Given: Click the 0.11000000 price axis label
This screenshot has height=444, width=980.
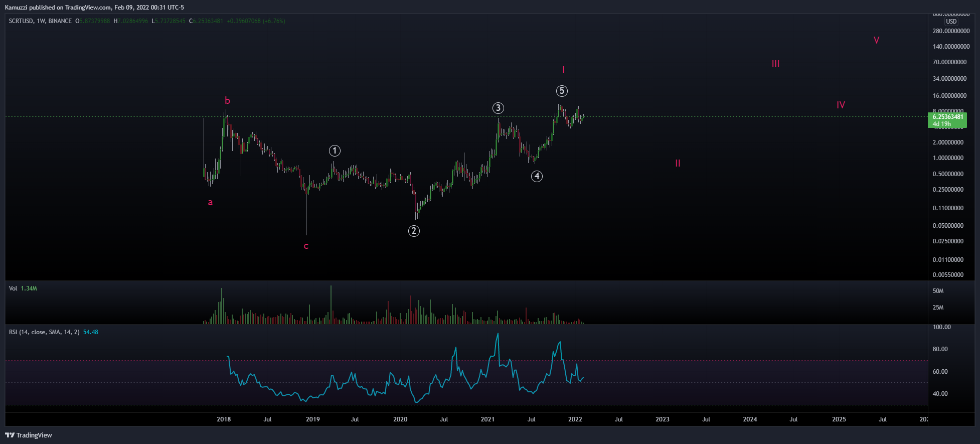Looking at the screenshot, I should (948, 208).
